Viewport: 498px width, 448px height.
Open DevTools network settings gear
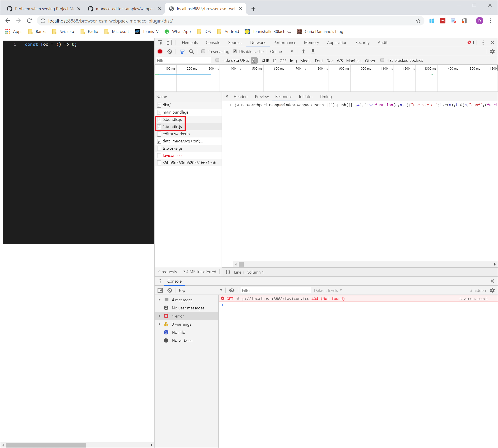click(x=492, y=51)
